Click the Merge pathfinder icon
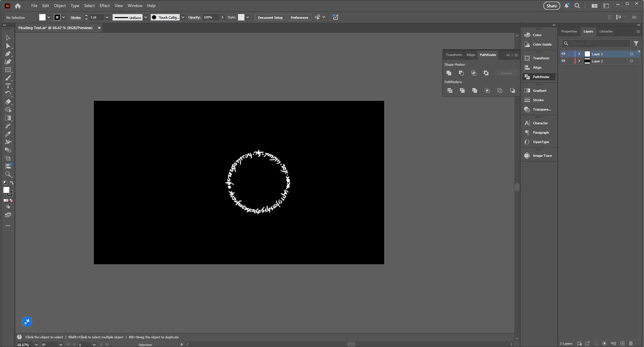Image resolution: width=644 pixels, height=347 pixels. coord(475,90)
